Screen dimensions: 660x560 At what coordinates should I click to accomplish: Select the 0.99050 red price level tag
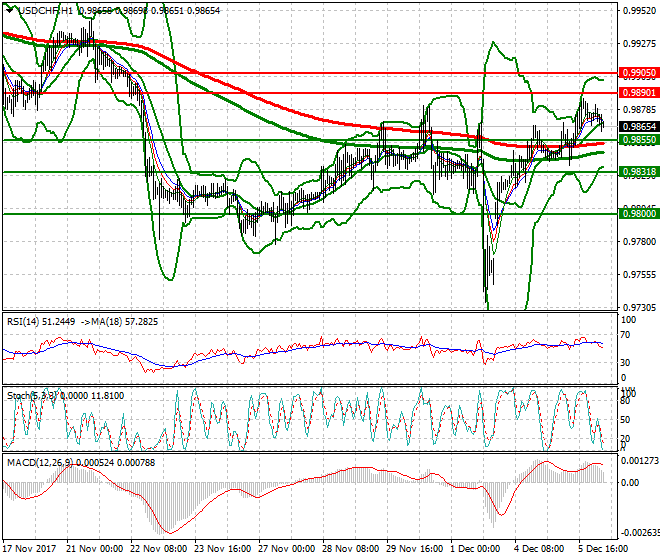(x=637, y=73)
